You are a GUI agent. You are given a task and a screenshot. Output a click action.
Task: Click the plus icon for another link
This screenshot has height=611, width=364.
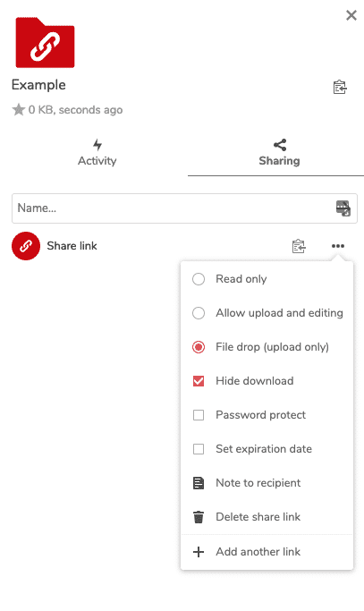coord(199,552)
